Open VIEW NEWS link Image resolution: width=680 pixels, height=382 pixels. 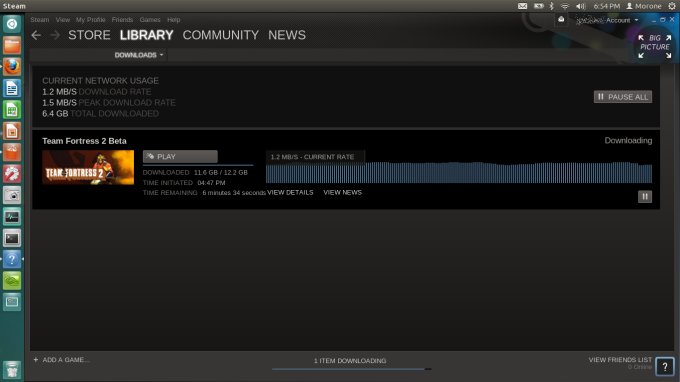343,193
